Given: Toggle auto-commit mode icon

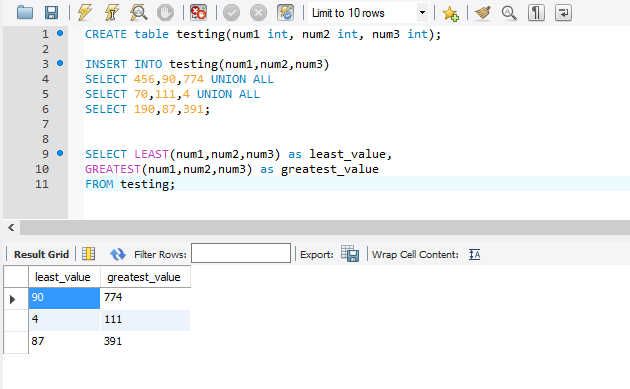Looking at the screenshot, I should click(x=286, y=13).
